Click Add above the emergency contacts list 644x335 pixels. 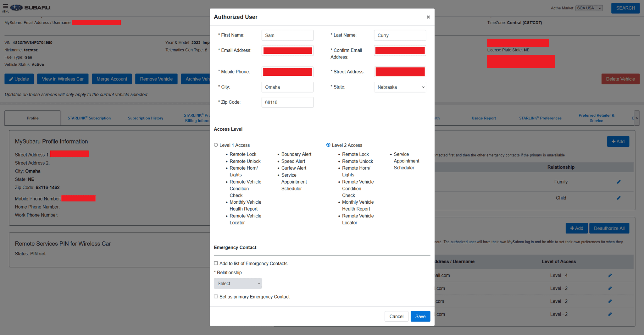(618, 141)
